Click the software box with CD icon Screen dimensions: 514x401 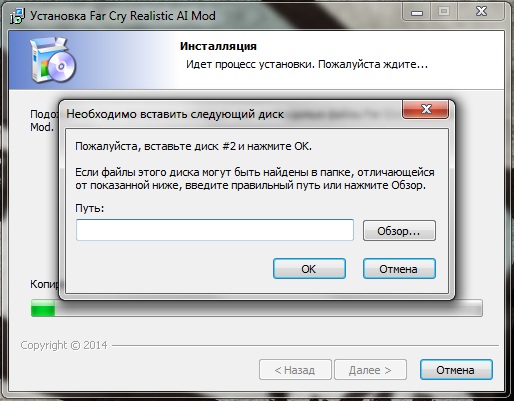coord(53,60)
